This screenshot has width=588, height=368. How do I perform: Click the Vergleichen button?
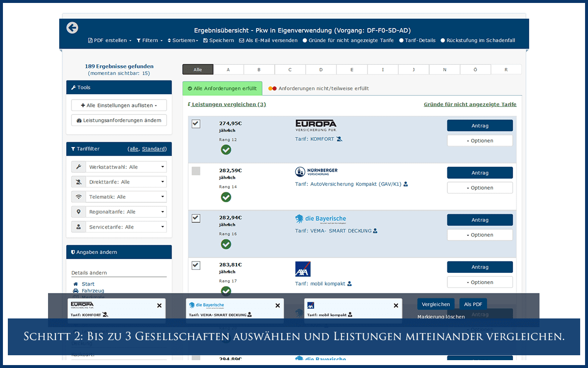436,304
